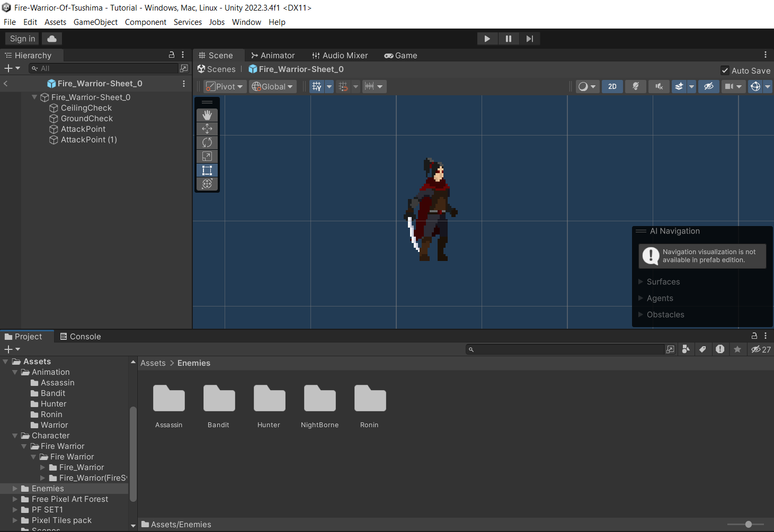The width and height of the screenshot is (774, 532).
Task: Toggle favorites star in Project toolbar
Action: click(737, 349)
